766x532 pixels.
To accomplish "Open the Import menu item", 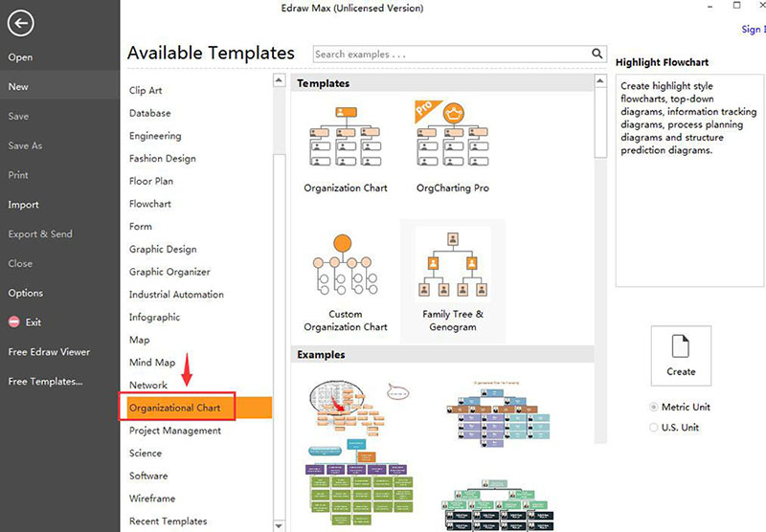I will coord(23,205).
